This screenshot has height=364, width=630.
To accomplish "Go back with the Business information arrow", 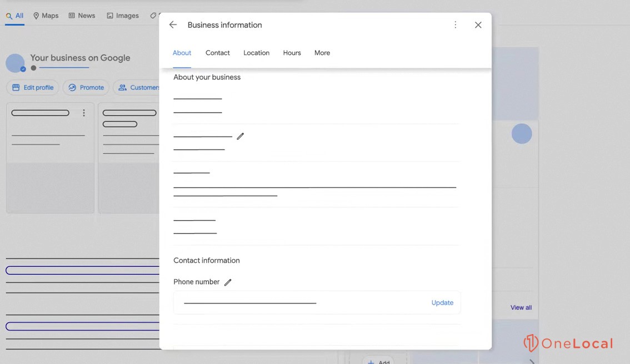I will 173,25.
